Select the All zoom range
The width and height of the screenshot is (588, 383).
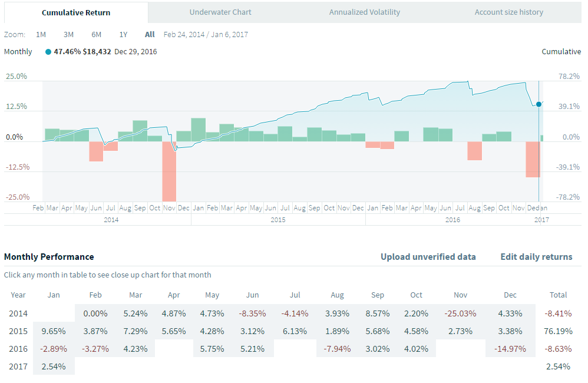[150, 34]
